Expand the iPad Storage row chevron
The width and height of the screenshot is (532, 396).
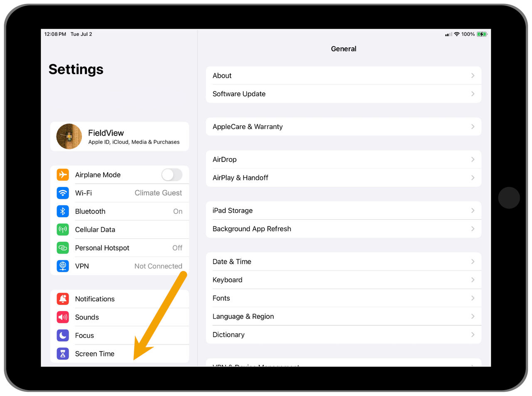473,210
